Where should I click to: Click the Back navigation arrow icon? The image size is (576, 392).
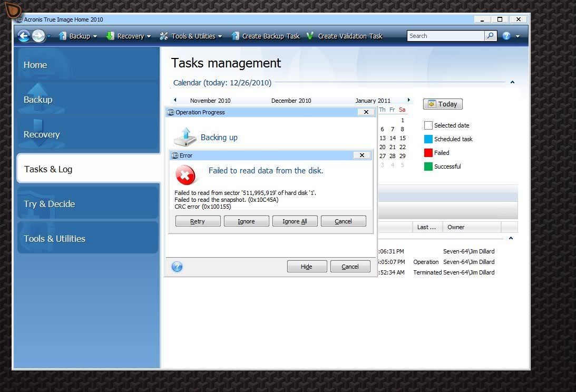pyautogui.click(x=24, y=36)
